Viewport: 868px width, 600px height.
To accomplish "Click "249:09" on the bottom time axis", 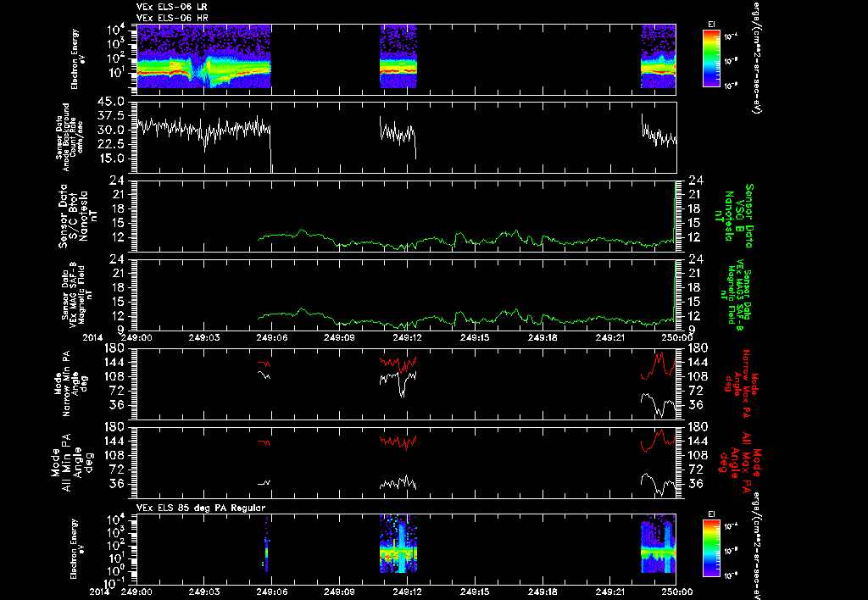I will coord(339,590).
